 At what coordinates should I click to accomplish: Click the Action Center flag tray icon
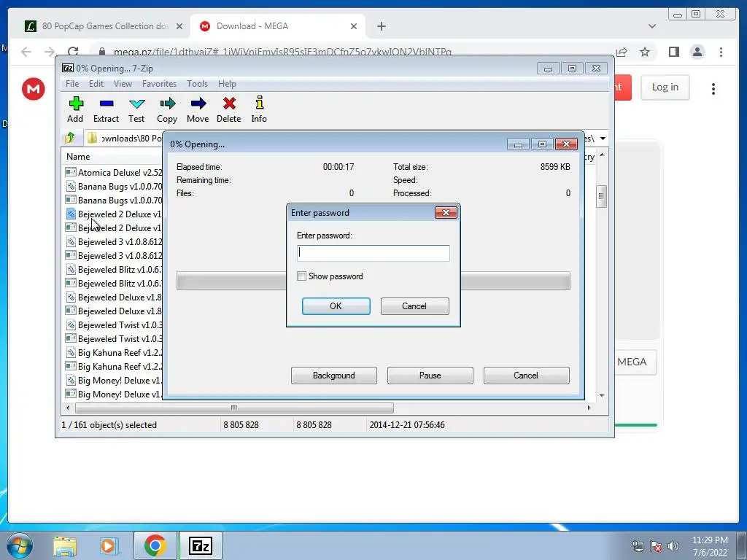[x=656, y=546]
